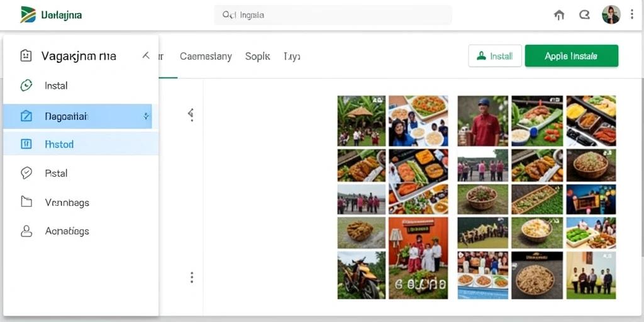Open the chat bubble icon in header

pos(584,15)
